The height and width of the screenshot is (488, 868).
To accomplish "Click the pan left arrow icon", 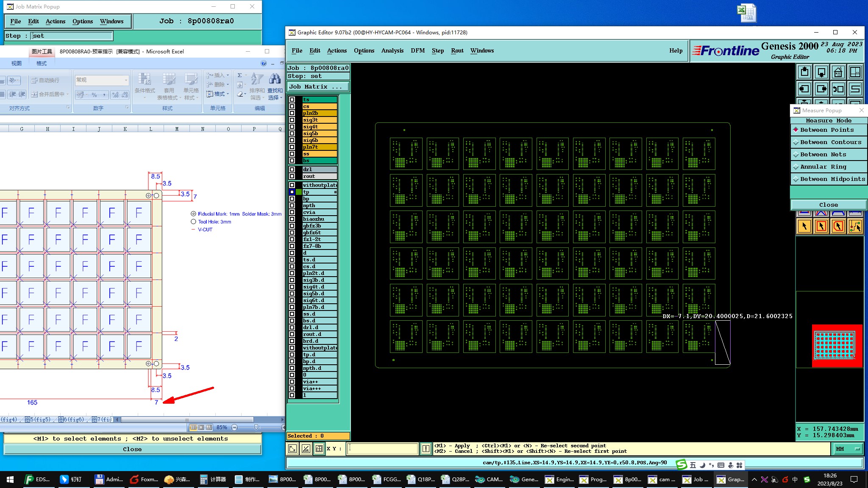I will (x=804, y=89).
